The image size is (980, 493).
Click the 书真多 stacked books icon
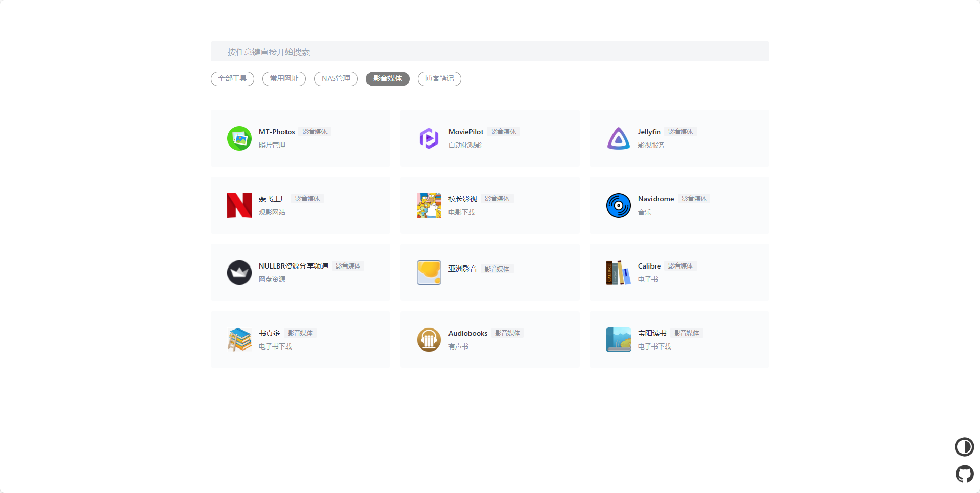[x=239, y=340]
